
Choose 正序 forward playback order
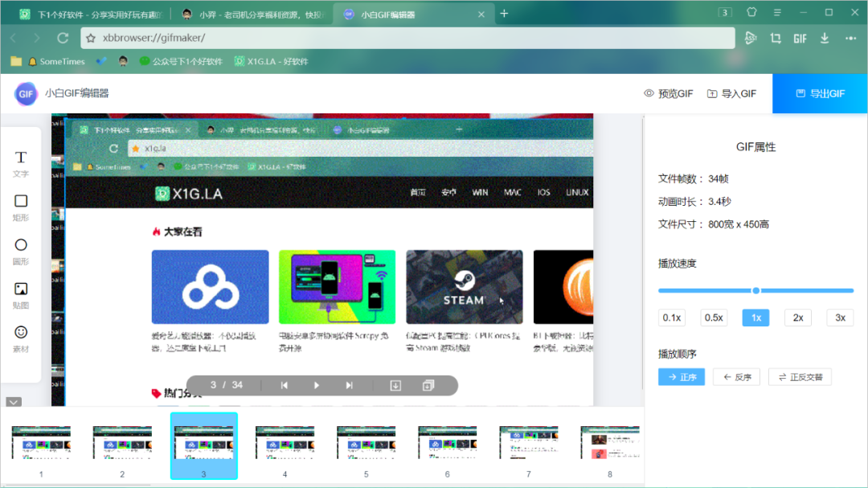pyautogui.click(x=682, y=377)
